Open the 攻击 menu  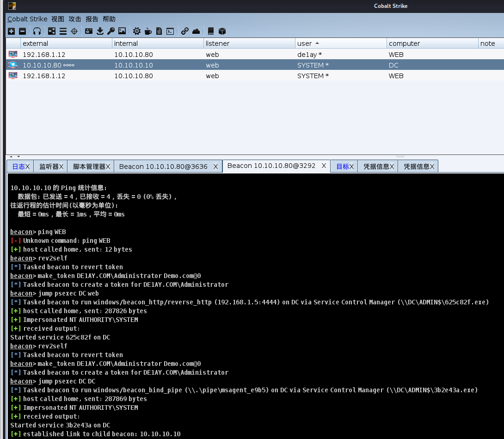(x=75, y=19)
